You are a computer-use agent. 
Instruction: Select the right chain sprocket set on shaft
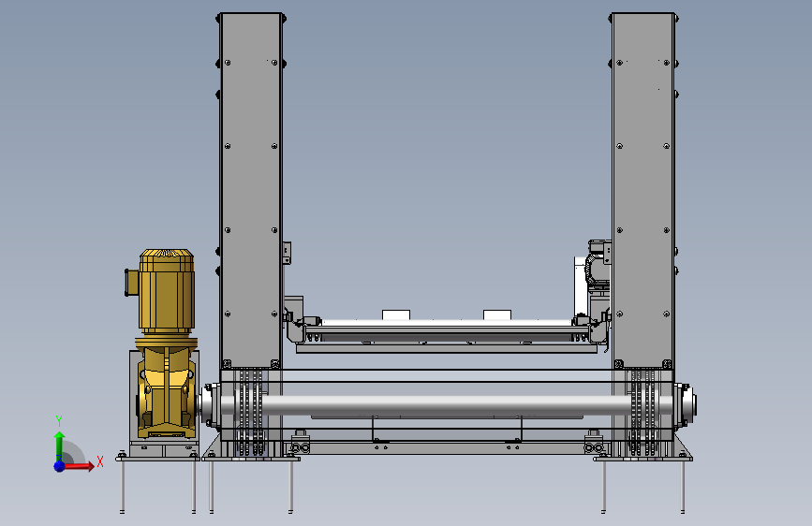[x=643, y=412]
